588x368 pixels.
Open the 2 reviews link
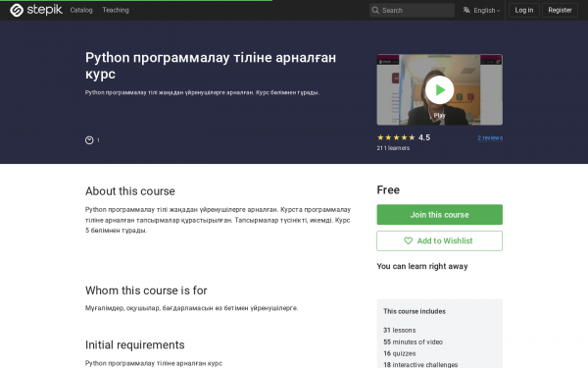click(x=490, y=137)
